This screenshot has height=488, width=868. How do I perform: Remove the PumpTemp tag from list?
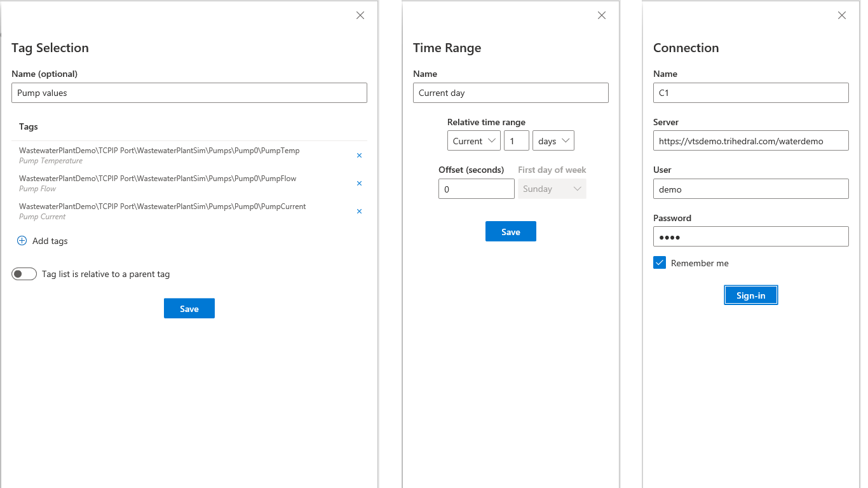(x=359, y=155)
